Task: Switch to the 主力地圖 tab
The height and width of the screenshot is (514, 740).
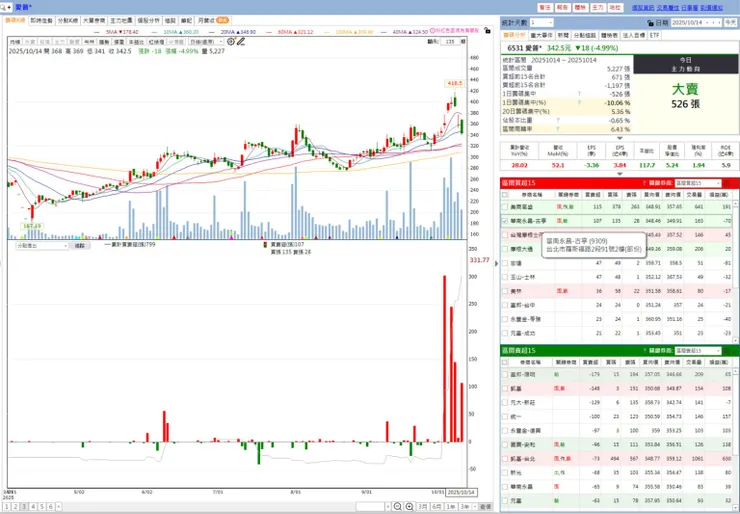Action: point(121,21)
